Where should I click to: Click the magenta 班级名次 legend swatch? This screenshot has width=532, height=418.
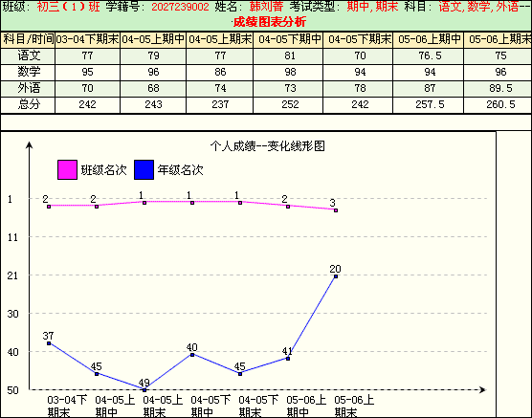[67, 169]
